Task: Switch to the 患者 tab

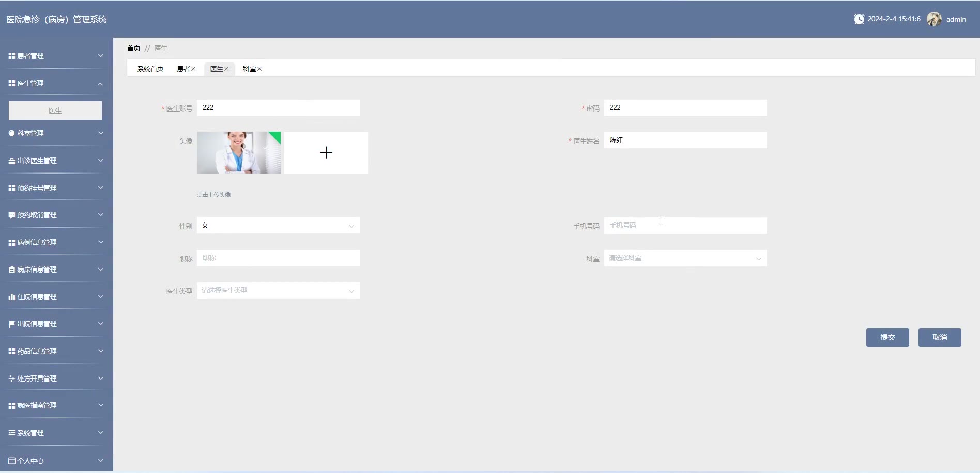Action: [183, 69]
